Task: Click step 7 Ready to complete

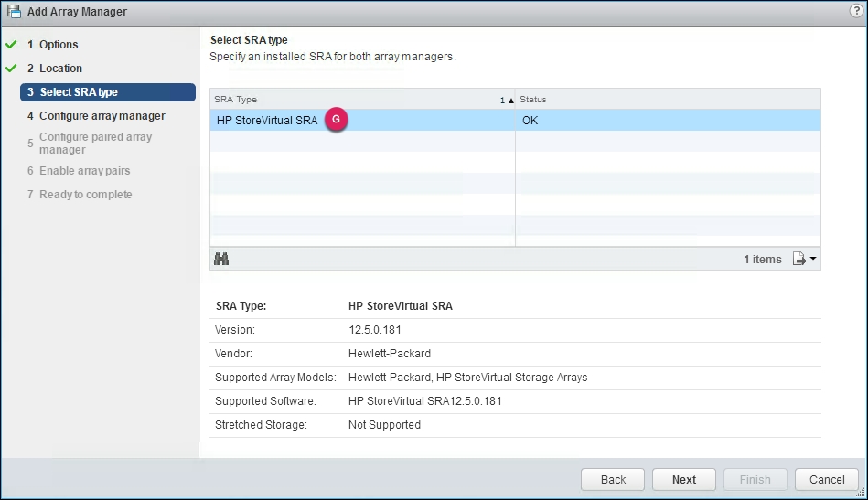Action: [80, 194]
